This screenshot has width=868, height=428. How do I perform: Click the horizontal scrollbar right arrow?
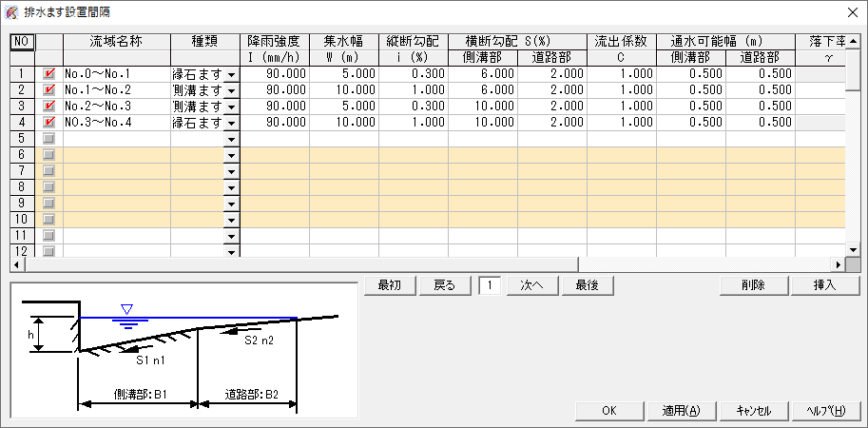click(x=839, y=264)
